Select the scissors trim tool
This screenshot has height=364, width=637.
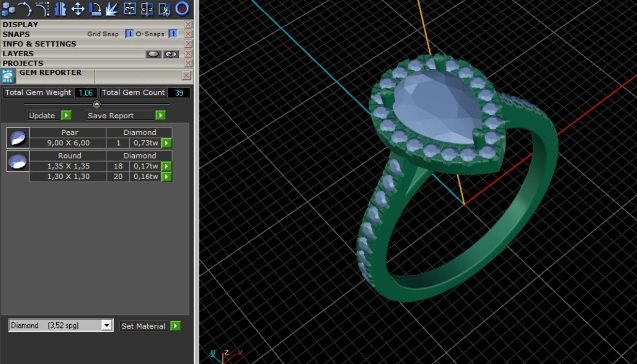point(164,9)
